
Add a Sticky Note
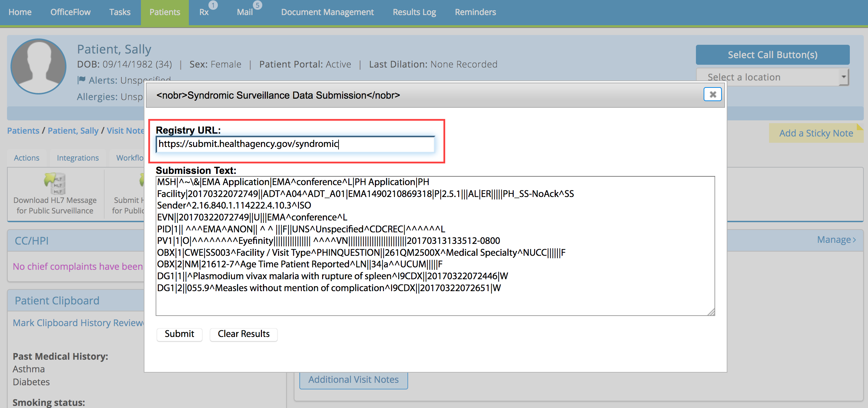click(x=816, y=133)
